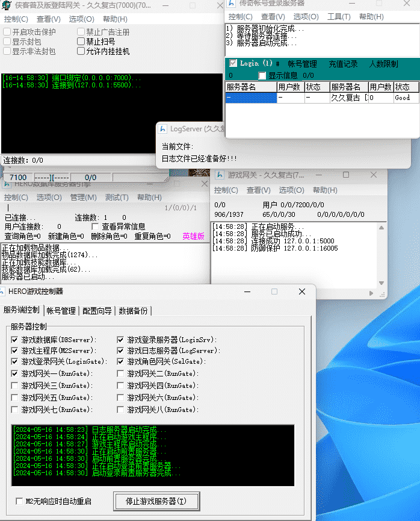Open 帮助(H) menu in login gateway window
Image resolution: width=420 pixels, height=521 pixels.
115,19
